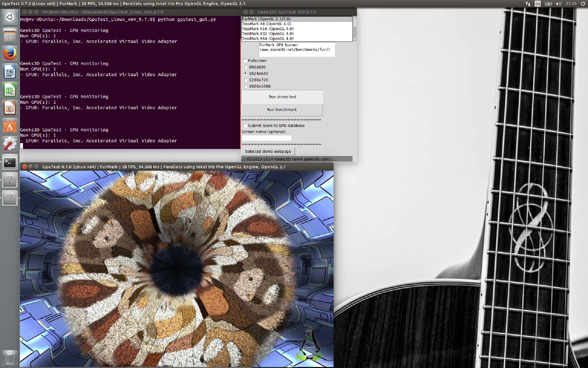The height and width of the screenshot is (368, 588).
Task: Close the GpuTest GUI window
Action: (246, 12)
